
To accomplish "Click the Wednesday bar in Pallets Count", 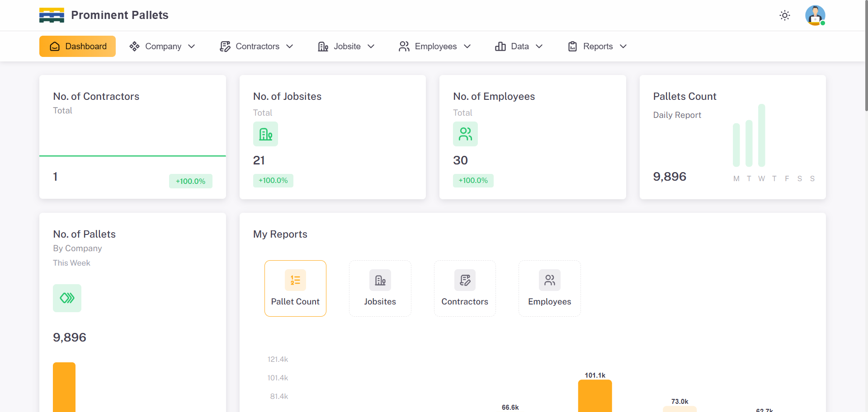I will coord(762,136).
